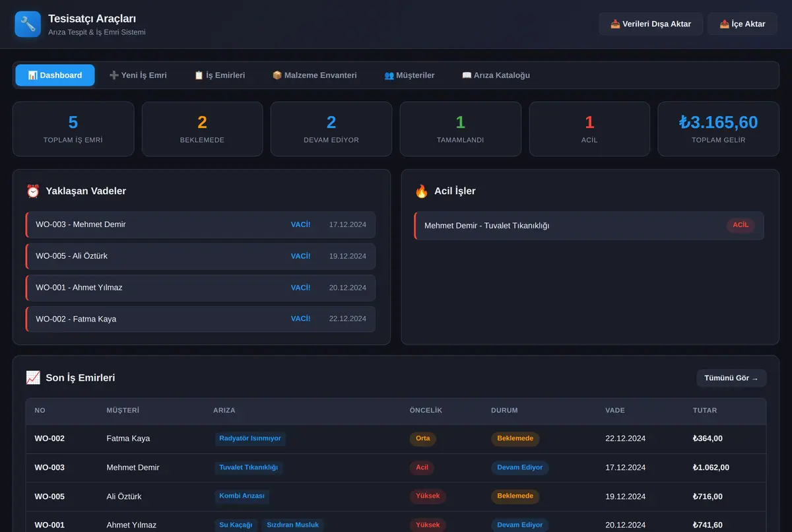The height and width of the screenshot is (532, 792).
Task: Click the Mehmet Demir - Tuvalet Tıkanıklığı urgent item
Action: tap(589, 226)
